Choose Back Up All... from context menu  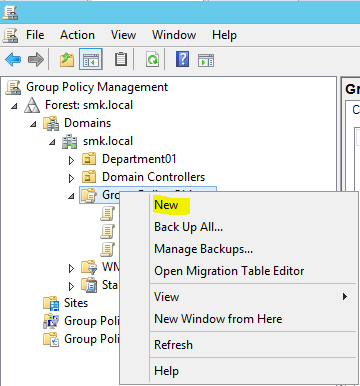pos(188,227)
